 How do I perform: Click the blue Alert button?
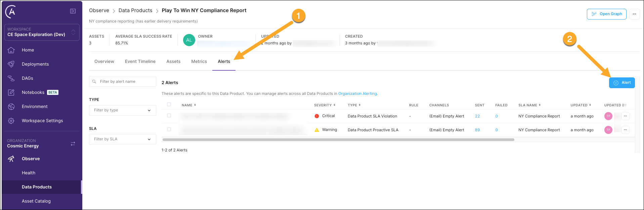point(621,83)
